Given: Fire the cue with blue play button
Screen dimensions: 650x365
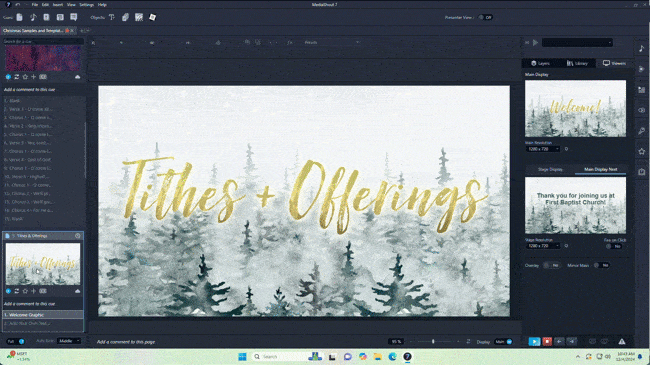Looking at the screenshot, I should pyautogui.click(x=534, y=341).
